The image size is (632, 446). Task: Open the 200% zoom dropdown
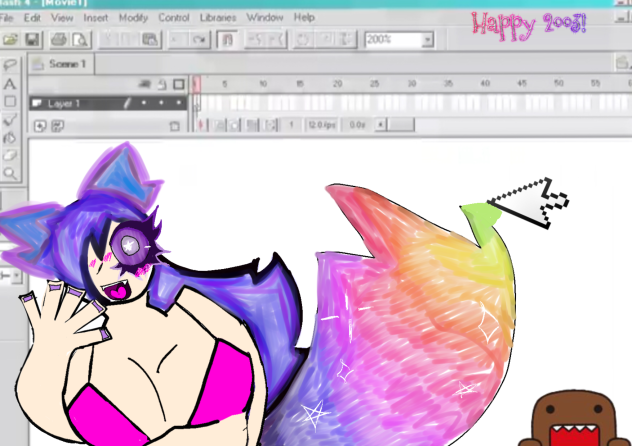click(428, 39)
